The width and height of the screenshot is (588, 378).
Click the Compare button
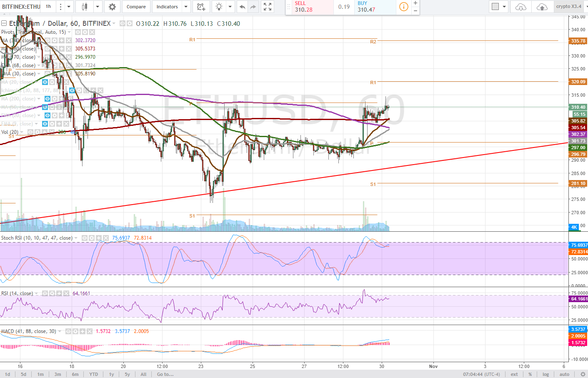point(136,7)
